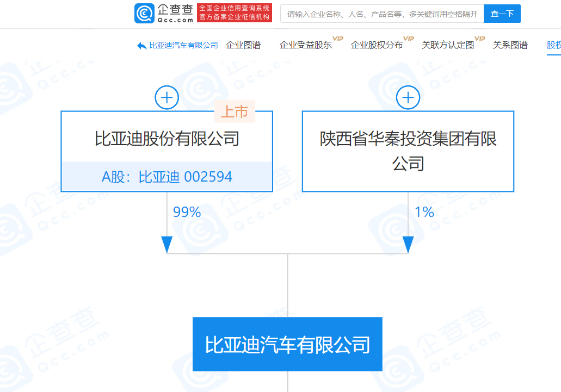Click the 企查查 logo icon
Viewport: 561px width, 392px height.
tap(143, 13)
